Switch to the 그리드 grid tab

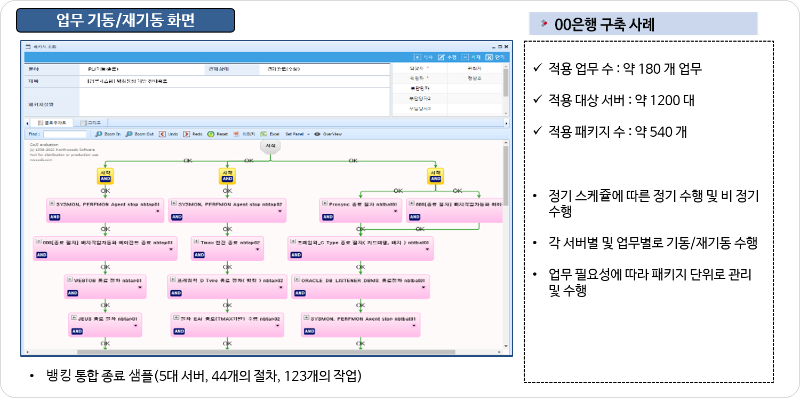pyautogui.click(x=91, y=123)
